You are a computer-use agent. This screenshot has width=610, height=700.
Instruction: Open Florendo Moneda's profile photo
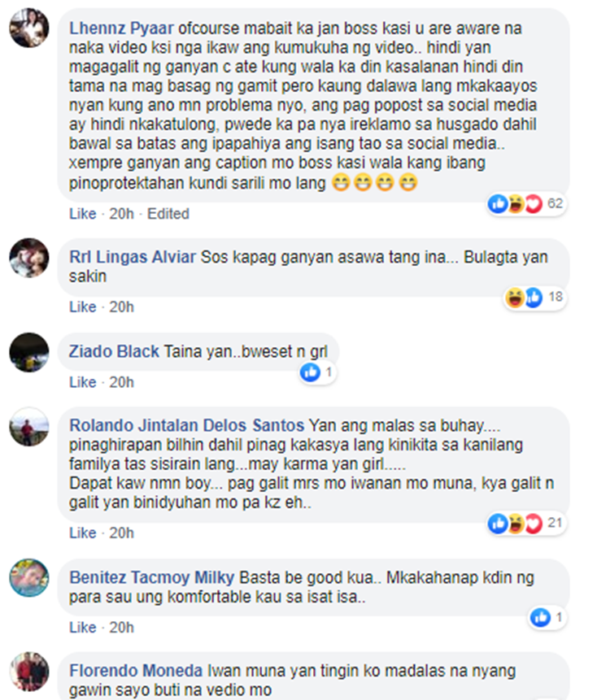point(29,672)
